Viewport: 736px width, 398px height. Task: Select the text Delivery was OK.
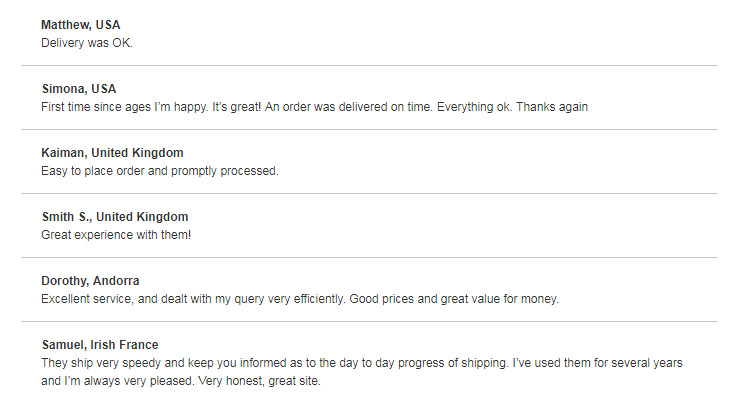(87, 43)
